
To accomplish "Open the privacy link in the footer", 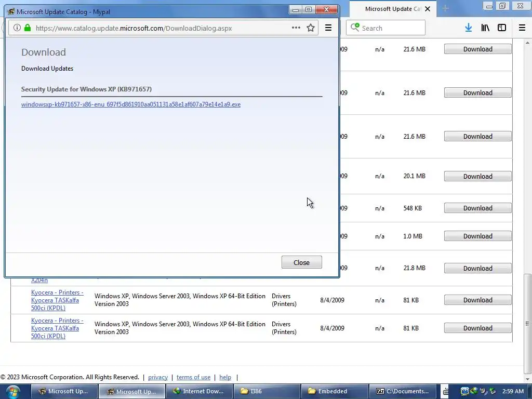I will pos(158,377).
